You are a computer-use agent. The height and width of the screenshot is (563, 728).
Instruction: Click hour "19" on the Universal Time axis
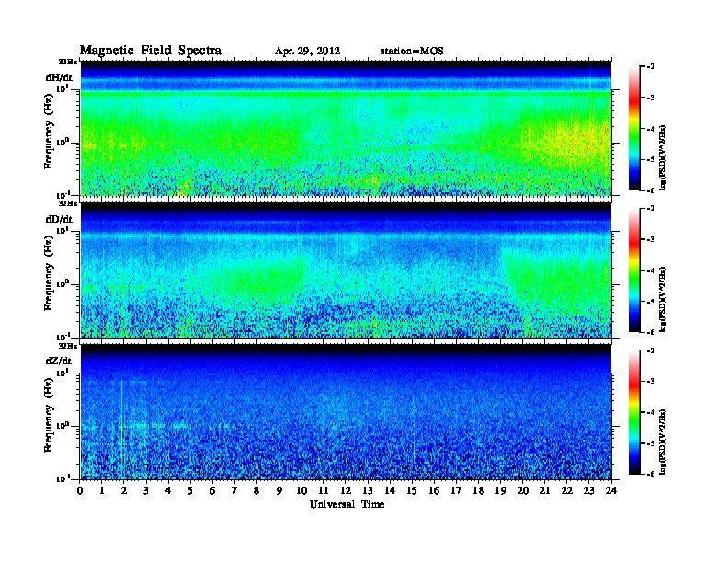point(500,490)
